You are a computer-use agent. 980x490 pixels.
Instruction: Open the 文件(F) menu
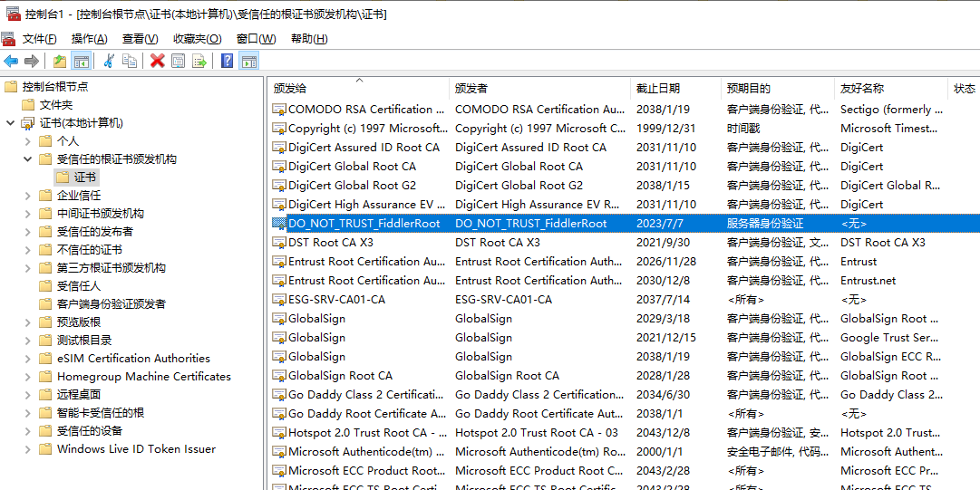(x=39, y=39)
